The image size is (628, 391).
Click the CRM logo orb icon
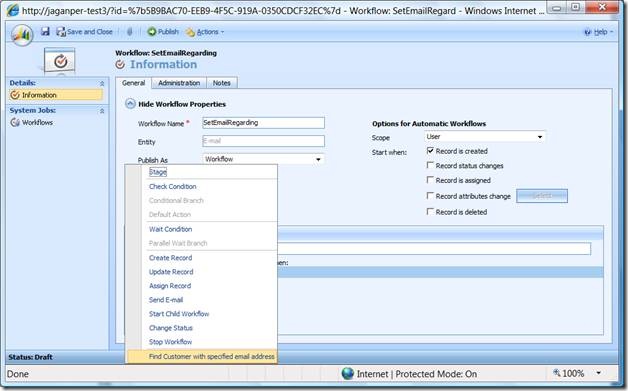22,34
